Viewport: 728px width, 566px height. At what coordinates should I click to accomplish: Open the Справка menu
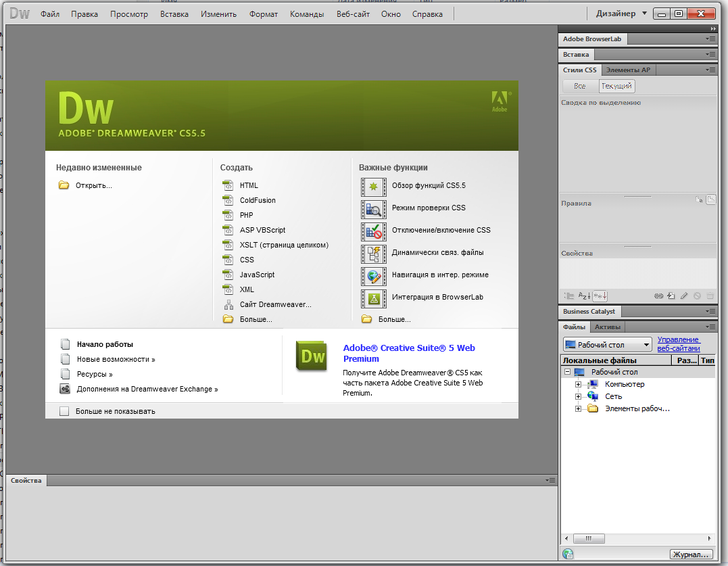tap(427, 14)
